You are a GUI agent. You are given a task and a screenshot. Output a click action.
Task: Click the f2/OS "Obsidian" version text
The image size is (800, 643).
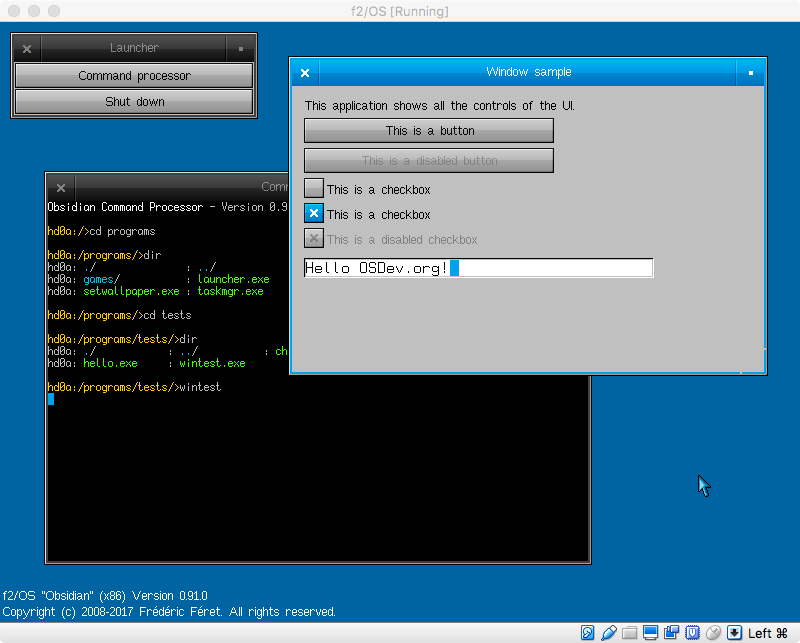(x=105, y=596)
